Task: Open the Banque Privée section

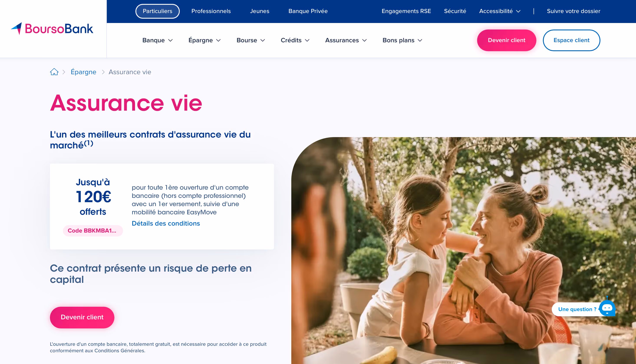Action: pos(308,11)
